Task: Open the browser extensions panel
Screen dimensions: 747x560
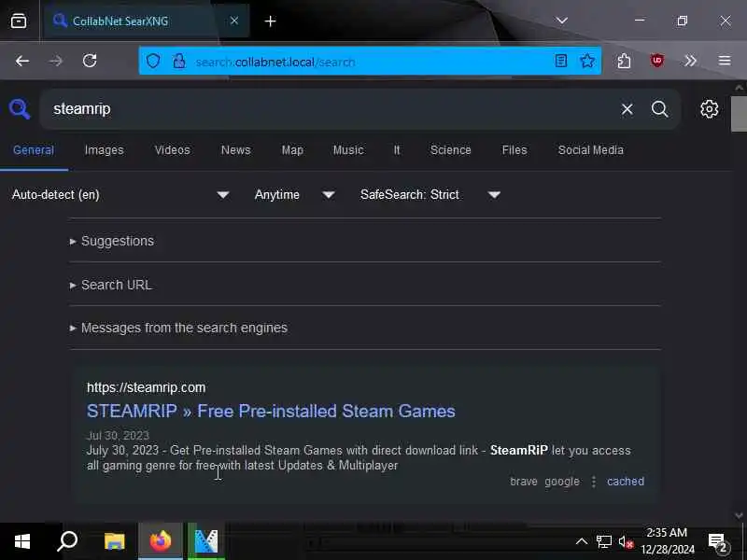Action: coord(624,61)
